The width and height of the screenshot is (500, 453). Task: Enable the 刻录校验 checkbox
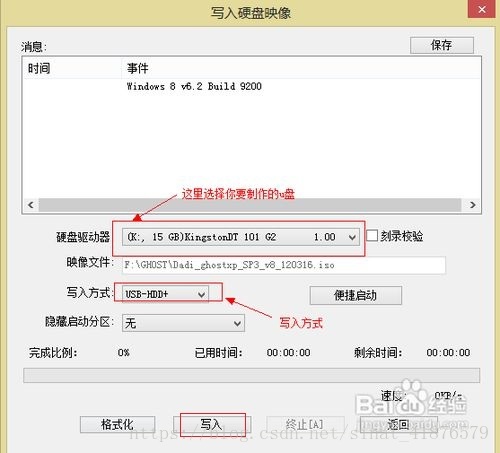coord(372,236)
